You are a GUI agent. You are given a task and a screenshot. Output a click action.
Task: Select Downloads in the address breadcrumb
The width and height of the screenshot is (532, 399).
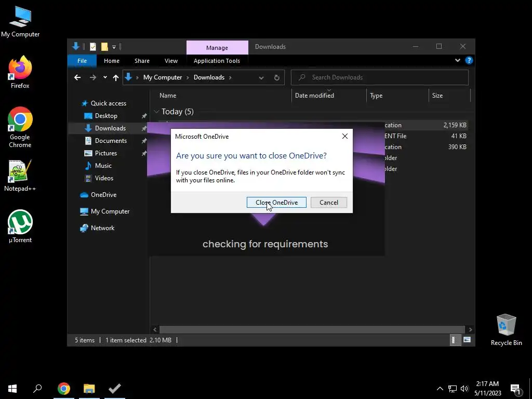click(209, 77)
